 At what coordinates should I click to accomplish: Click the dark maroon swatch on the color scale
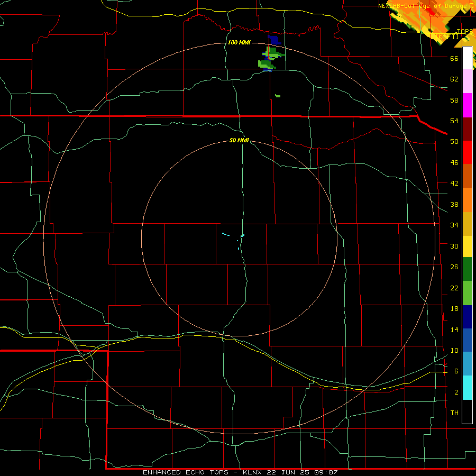467,129
